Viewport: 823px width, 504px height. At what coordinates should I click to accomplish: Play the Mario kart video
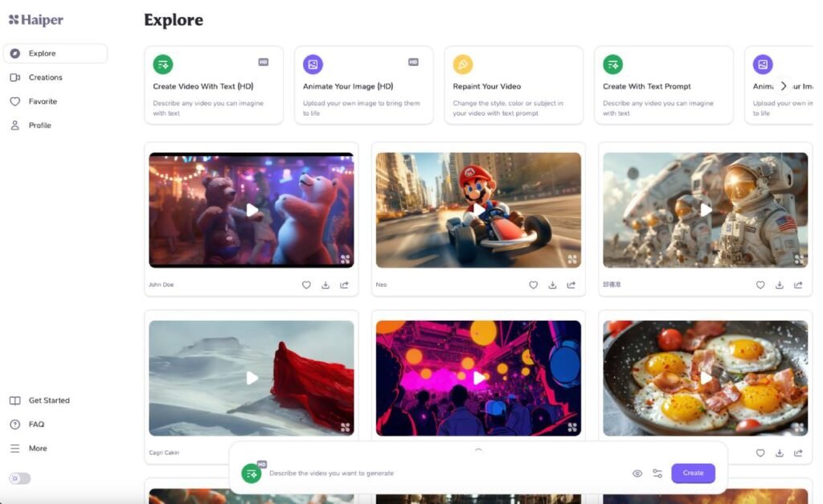coord(479,210)
